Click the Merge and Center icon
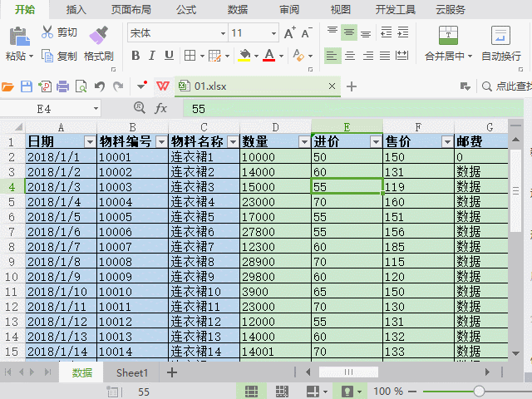Image resolution: width=532 pixels, height=399 pixels. pos(448,35)
